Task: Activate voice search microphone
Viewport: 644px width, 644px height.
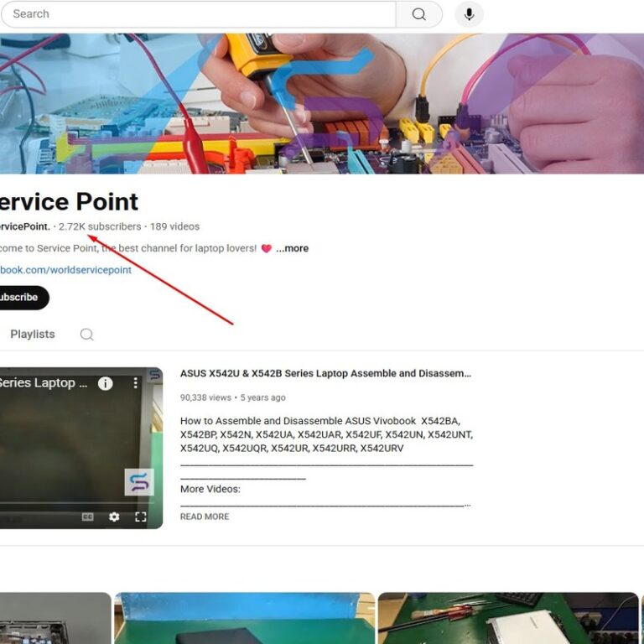Action: pos(469,14)
